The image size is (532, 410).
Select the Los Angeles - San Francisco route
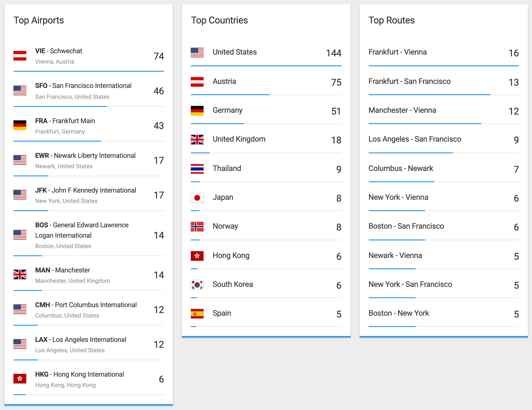[415, 139]
